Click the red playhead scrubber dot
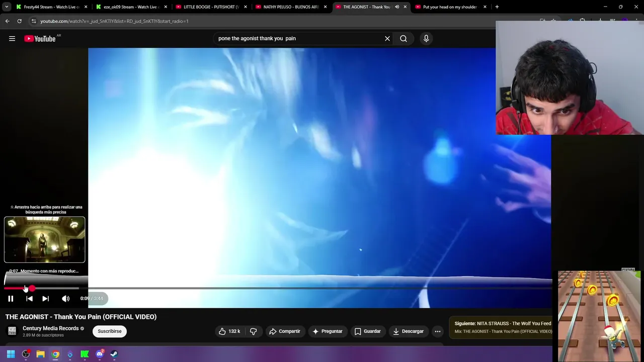 (32, 289)
